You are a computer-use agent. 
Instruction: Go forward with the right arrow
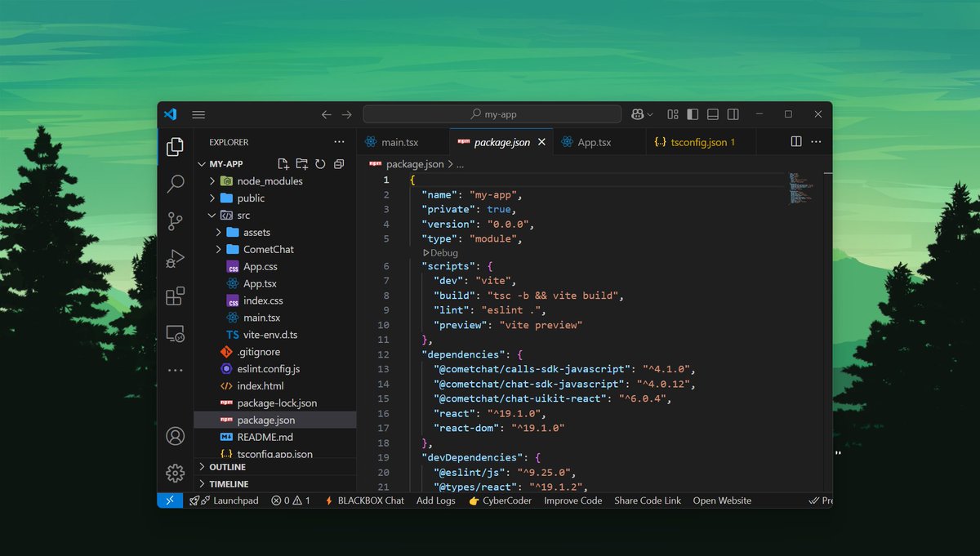pos(347,114)
